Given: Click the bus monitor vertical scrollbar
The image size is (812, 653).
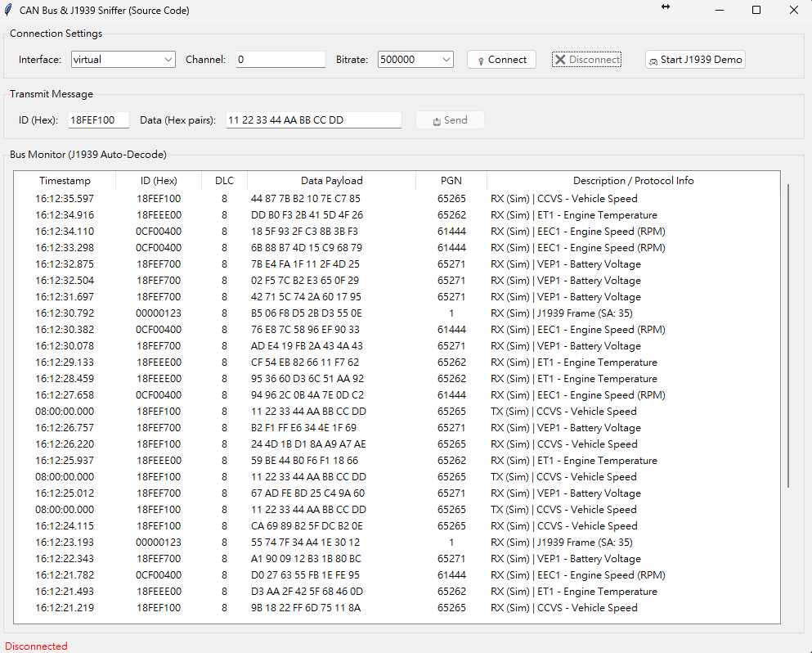Looking at the screenshot, I should click(x=788, y=336).
